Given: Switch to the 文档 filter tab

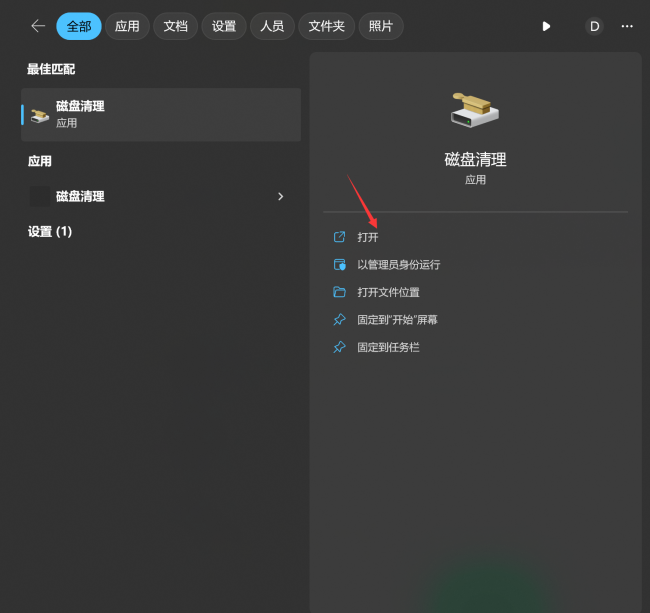Looking at the screenshot, I should pyautogui.click(x=175, y=26).
